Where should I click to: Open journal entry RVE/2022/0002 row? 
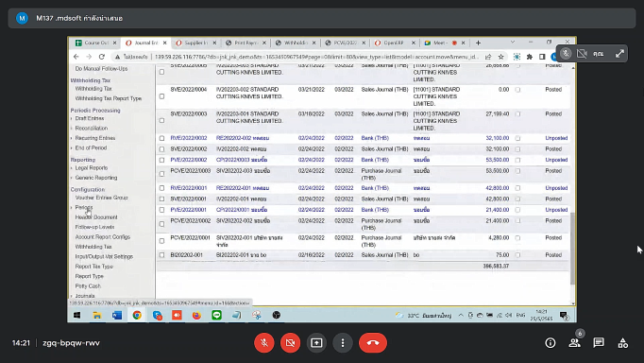(363, 138)
